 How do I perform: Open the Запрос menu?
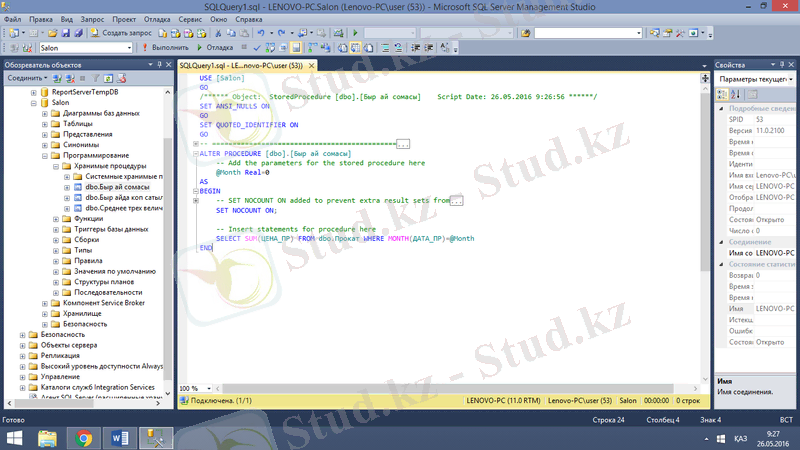[x=92, y=19]
